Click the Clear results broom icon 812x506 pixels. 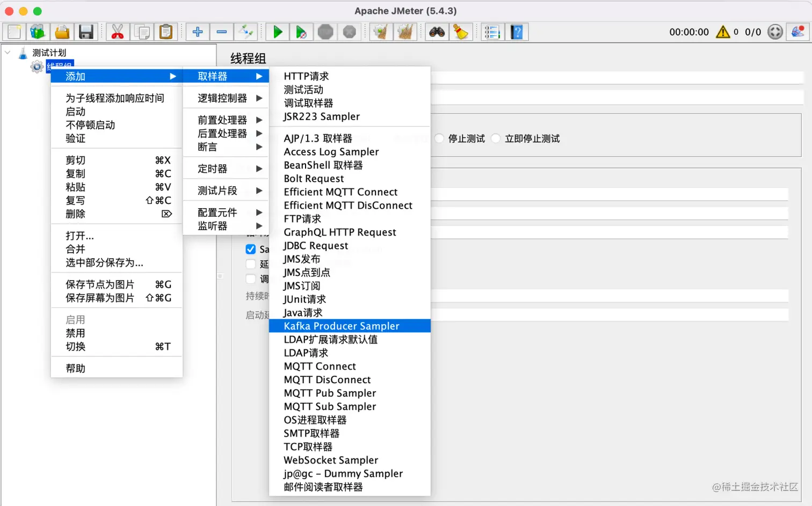coord(381,32)
